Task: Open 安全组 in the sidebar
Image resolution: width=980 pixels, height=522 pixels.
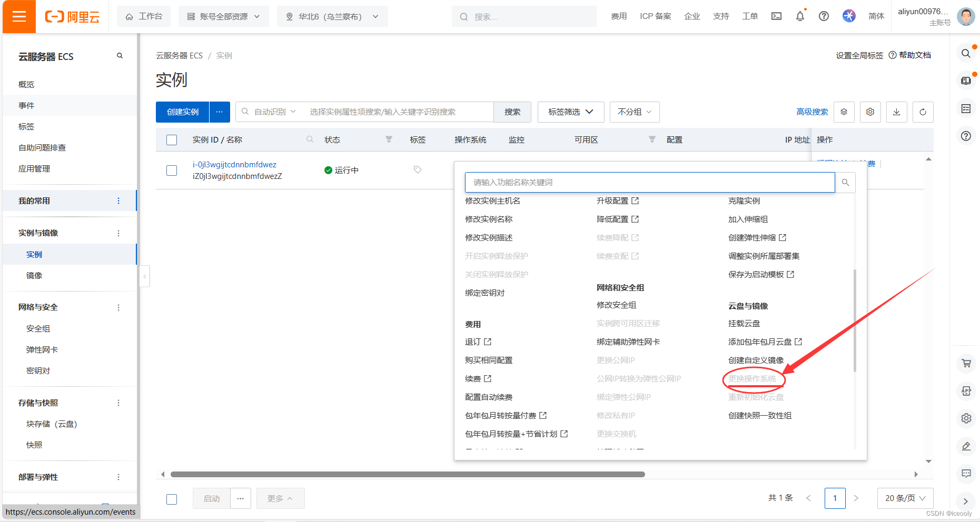Action: 38,328
